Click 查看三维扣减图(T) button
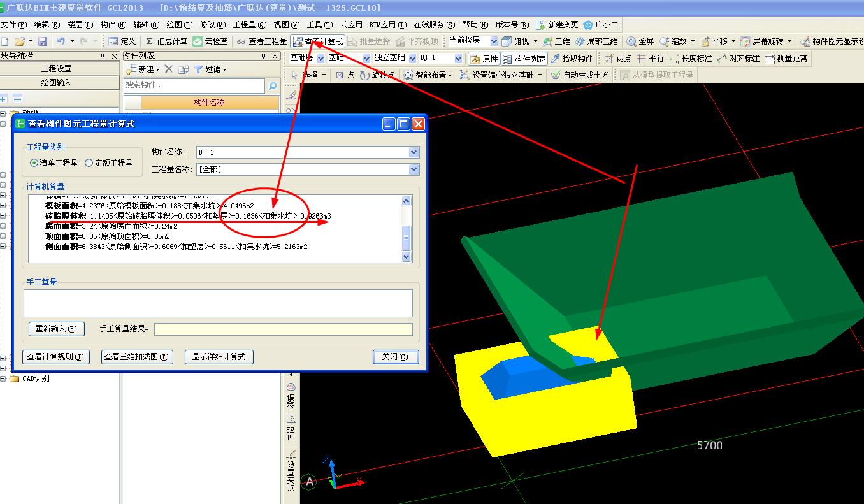Screen dimensions: 864x504 (x=138, y=357)
